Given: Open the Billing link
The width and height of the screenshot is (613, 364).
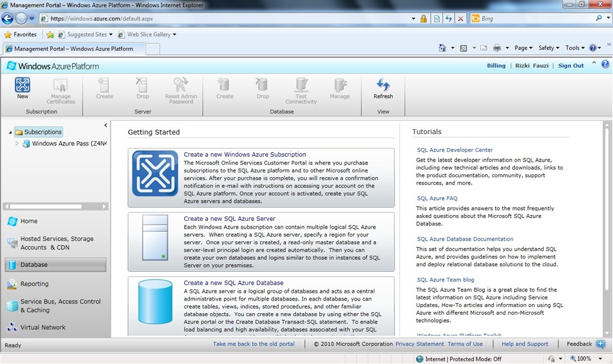Looking at the screenshot, I should (496, 66).
